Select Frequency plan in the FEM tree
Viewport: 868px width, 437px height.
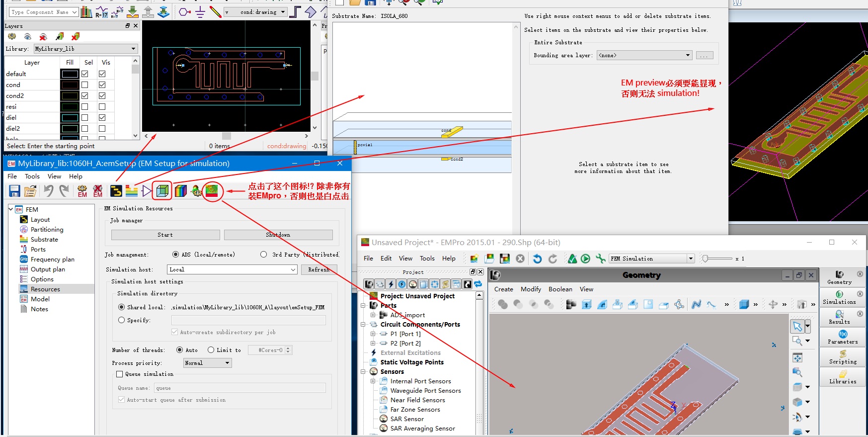pos(52,260)
